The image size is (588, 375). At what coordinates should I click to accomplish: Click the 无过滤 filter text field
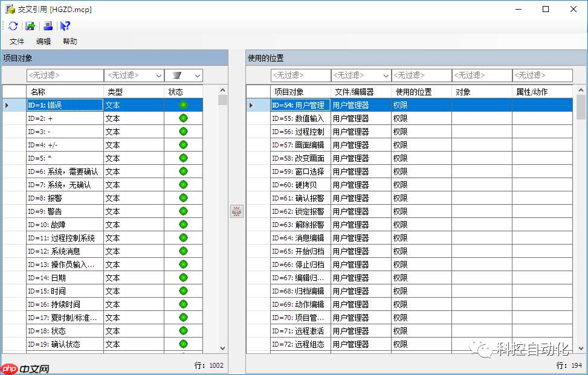[x=65, y=75]
